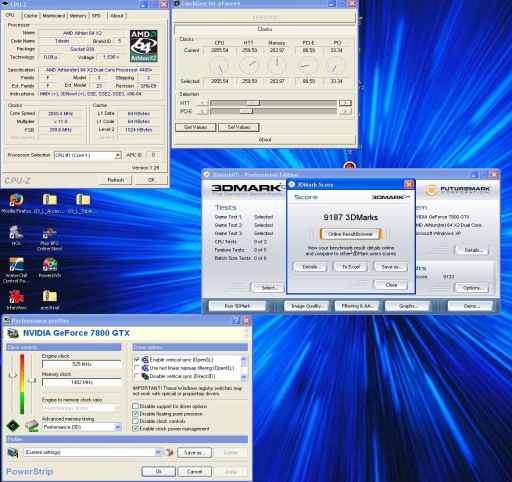The height and width of the screenshot is (482, 512).
Task: Open Image Quality... in 3DMark05
Action: pyautogui.click(x=306, y=306)
